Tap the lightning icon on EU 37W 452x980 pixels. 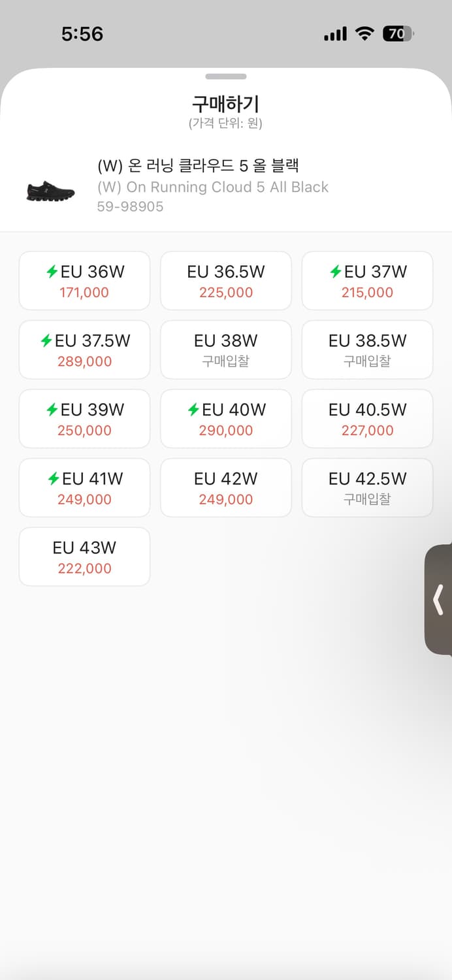[x=336, y=272]
